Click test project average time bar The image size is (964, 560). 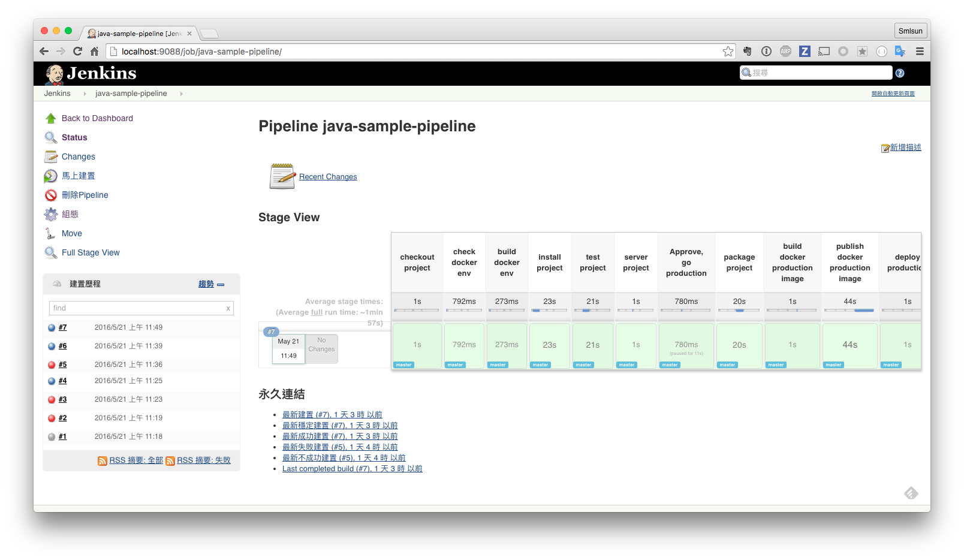[593, 311]
